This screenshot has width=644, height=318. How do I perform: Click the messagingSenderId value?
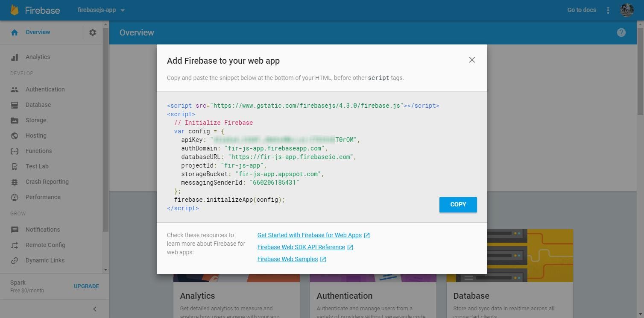275,183
